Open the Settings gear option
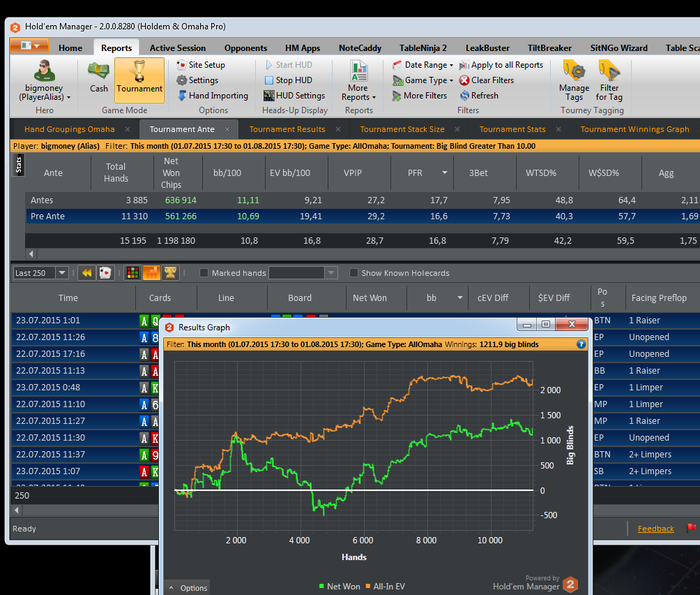700x595 pixels. 197,80
